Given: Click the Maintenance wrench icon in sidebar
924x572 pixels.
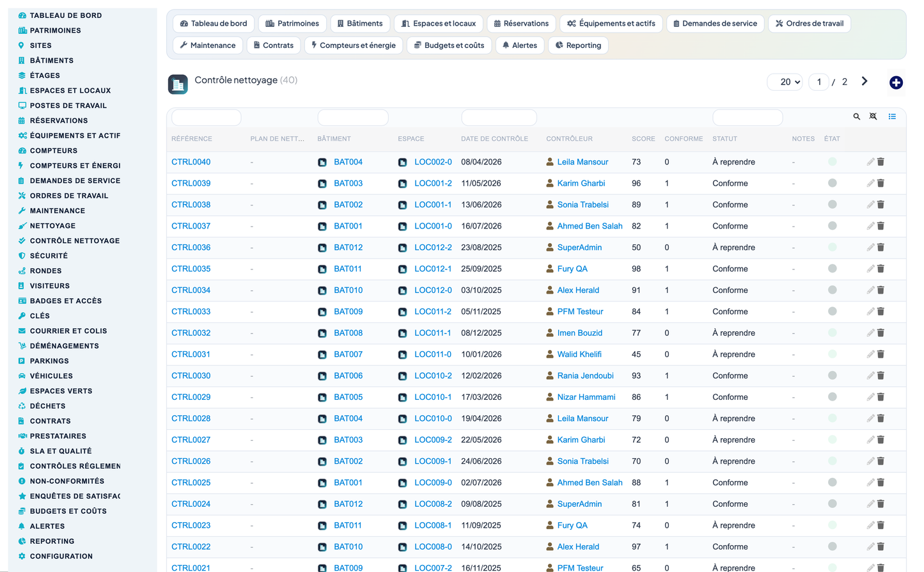Looking at the screenshot, I should point(22,211).
